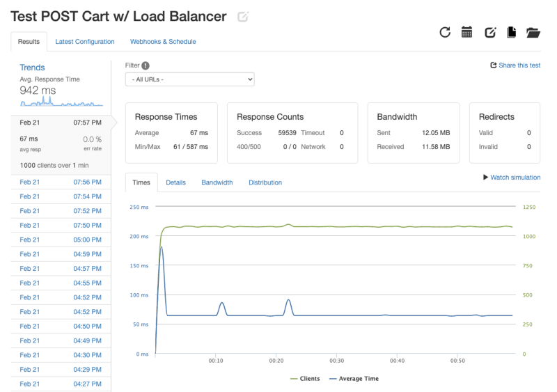The height and width of the screenshot is (392, 557).
Task: Open the Feb 21 04:49 PM result
Action: click(61, 340)
